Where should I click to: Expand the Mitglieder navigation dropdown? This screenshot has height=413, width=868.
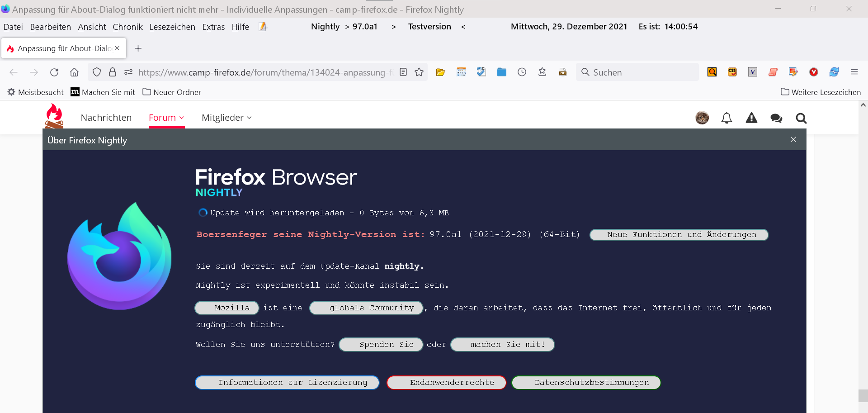[226, 118]
